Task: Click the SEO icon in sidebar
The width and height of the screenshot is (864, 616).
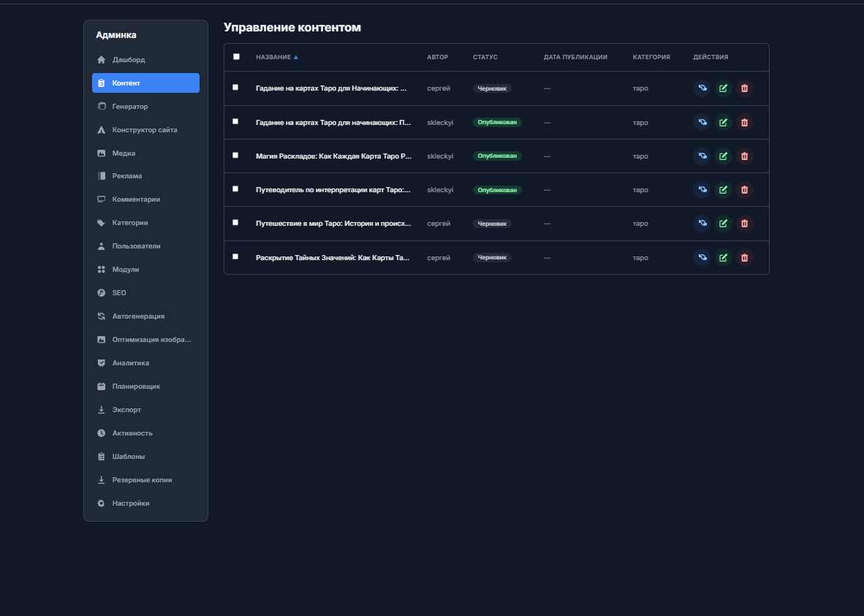Action: [x=102, y=293]
